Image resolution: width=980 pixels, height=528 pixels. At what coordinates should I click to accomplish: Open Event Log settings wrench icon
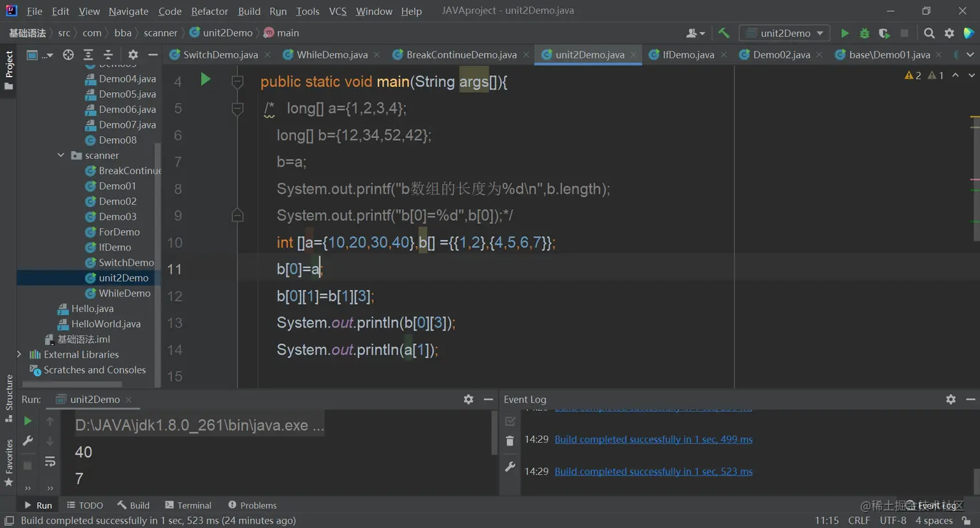coord(510,466)
